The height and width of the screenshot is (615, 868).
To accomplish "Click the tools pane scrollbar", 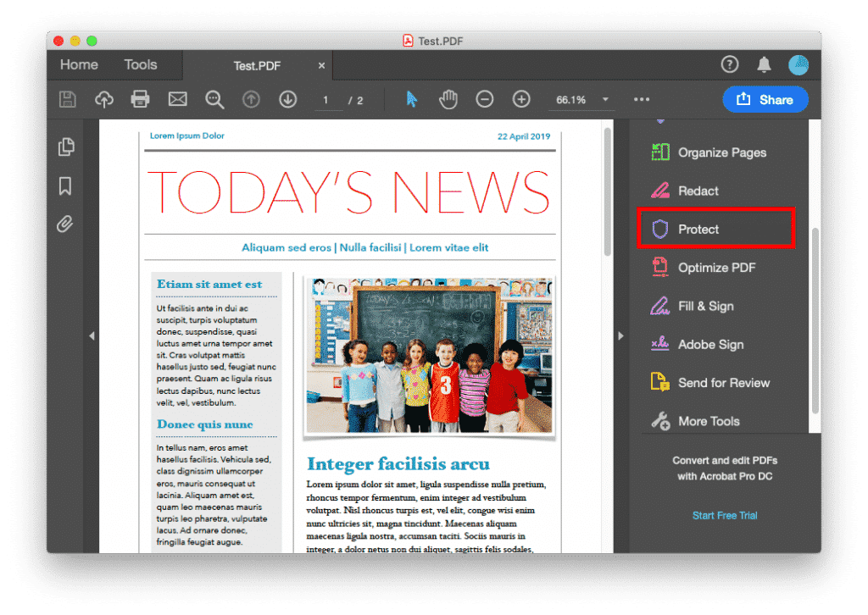I will (x=815, y=321).
